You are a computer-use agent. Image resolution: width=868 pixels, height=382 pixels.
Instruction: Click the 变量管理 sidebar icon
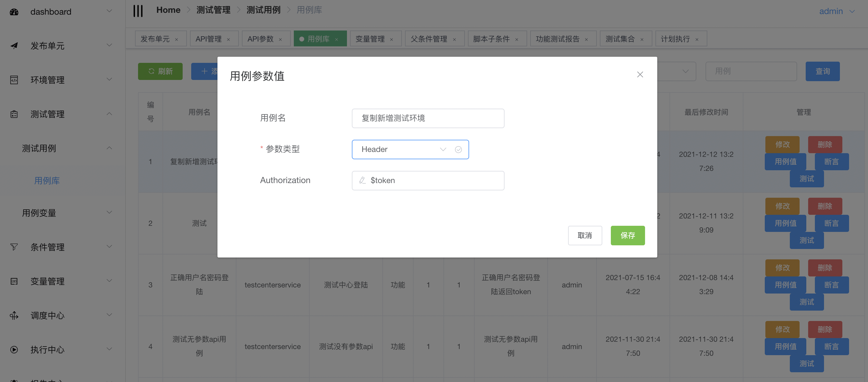(14, 281)
